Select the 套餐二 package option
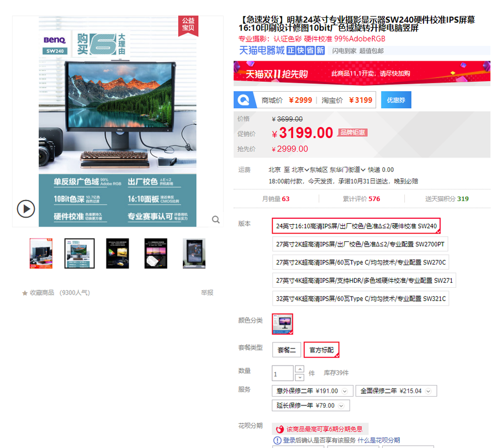 (286, 350)
